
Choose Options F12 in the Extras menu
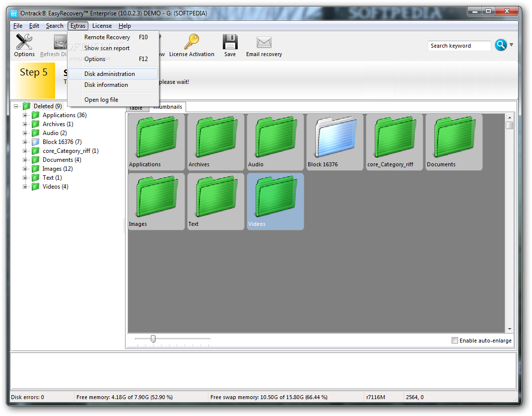(x=114, y=59)
